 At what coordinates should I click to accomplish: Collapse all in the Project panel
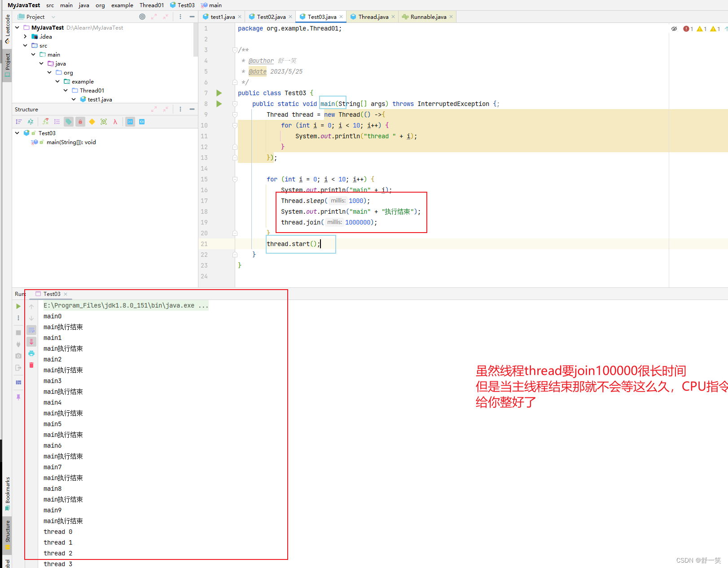pos(166,17)
